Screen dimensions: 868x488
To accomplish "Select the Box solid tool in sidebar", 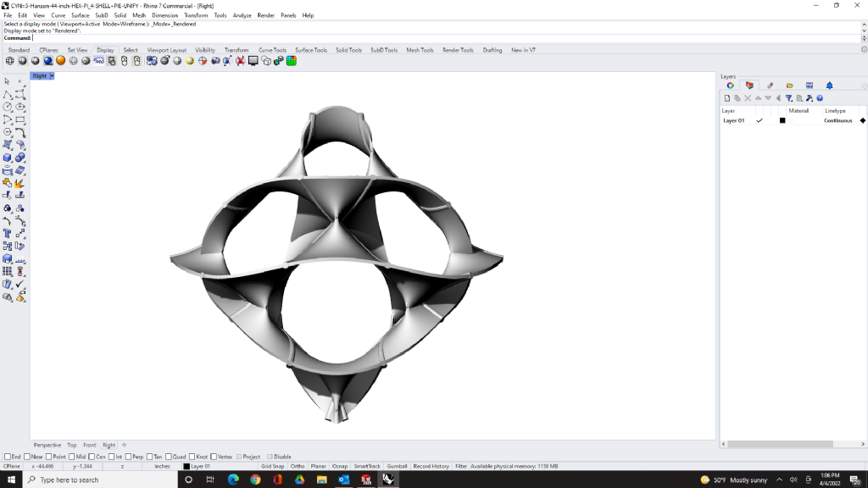I will click(x=8, y=158).
